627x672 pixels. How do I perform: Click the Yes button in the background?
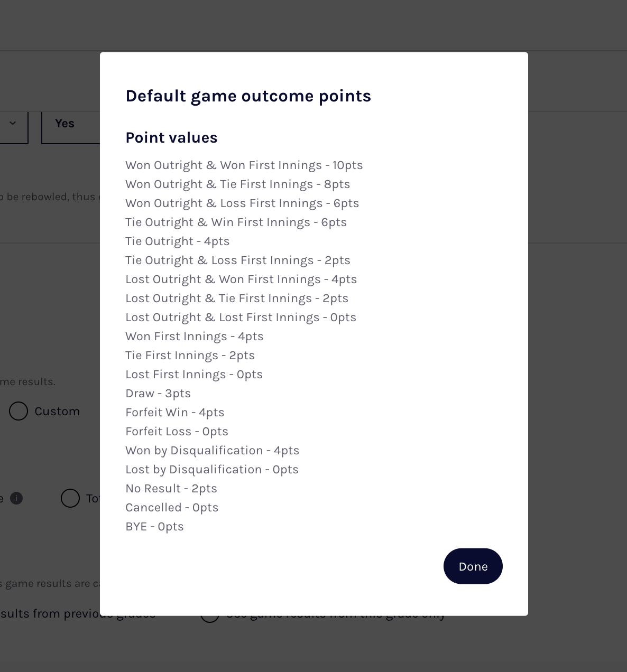64,123
